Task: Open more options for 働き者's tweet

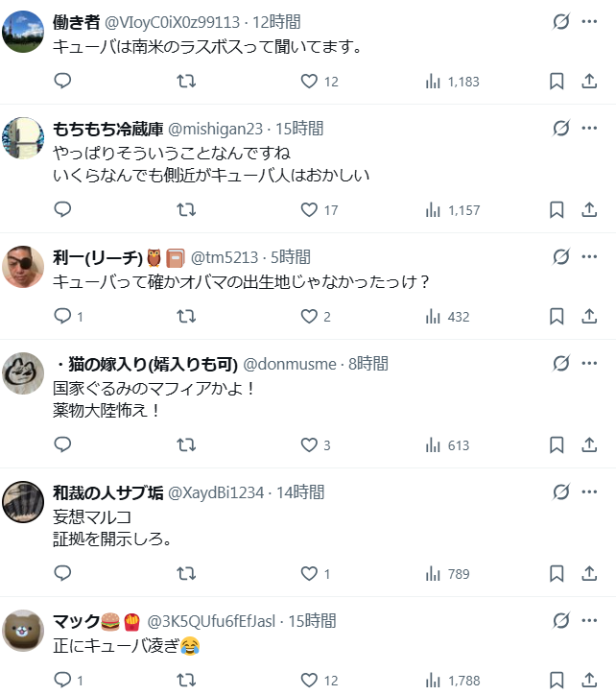Action: point(589,22)
